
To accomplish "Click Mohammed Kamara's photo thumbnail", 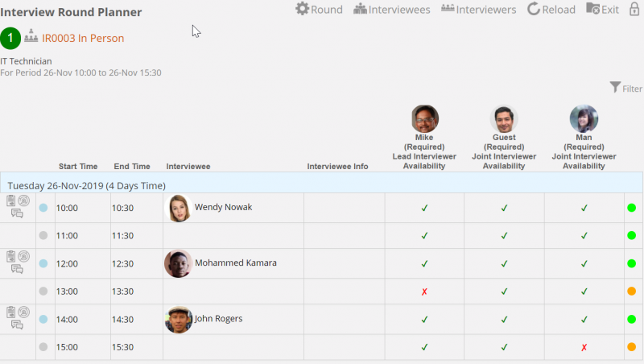I will tap(178, 263).
